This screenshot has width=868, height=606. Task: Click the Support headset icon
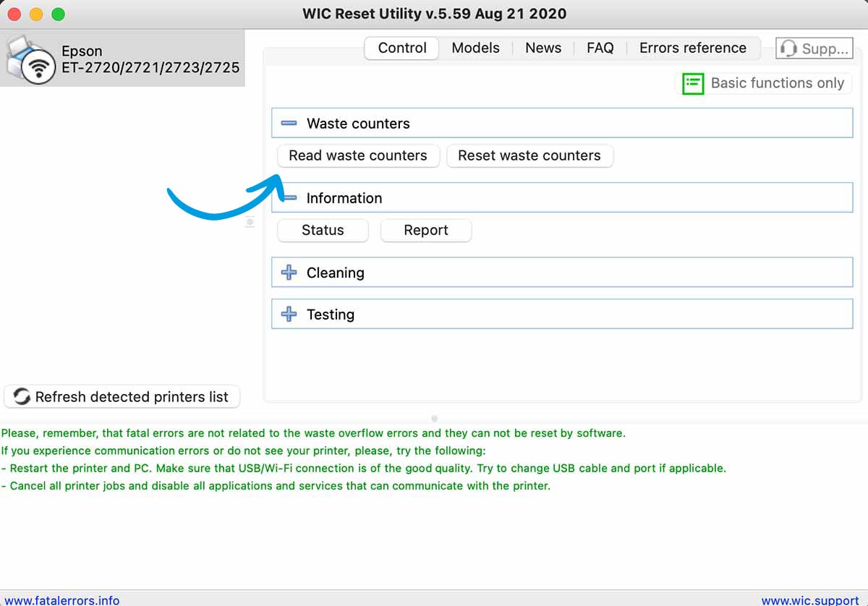788,48
